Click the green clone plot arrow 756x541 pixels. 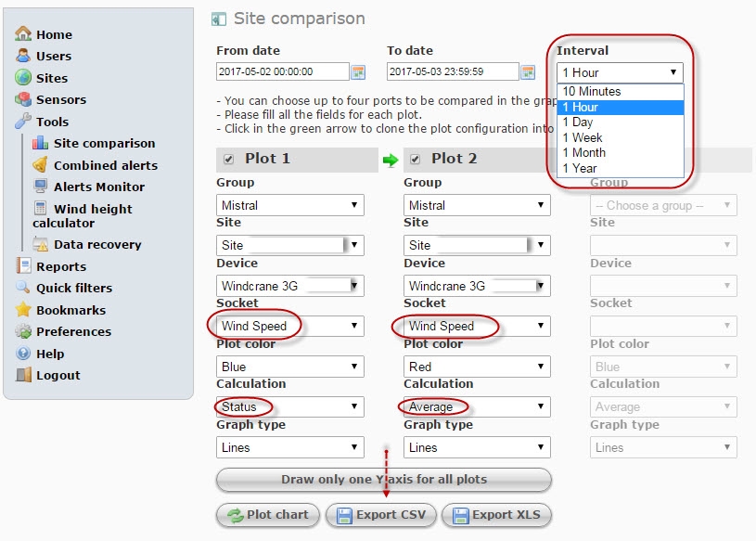(x=391, y=161)
